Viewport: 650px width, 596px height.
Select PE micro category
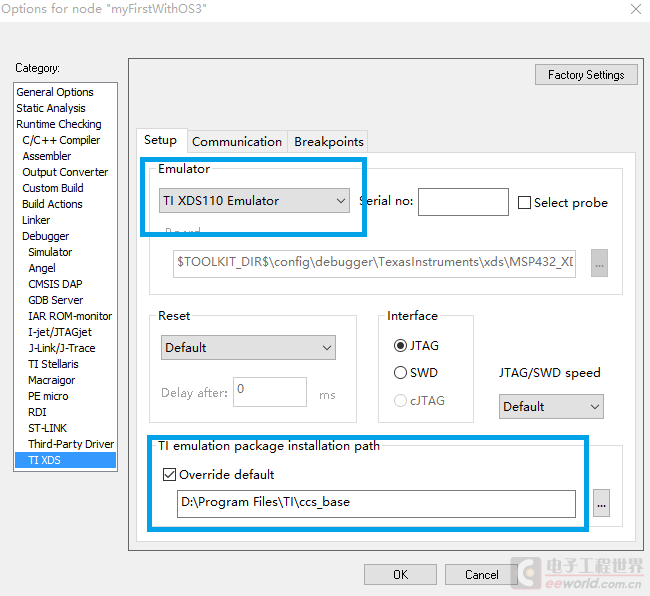point(48,396)
